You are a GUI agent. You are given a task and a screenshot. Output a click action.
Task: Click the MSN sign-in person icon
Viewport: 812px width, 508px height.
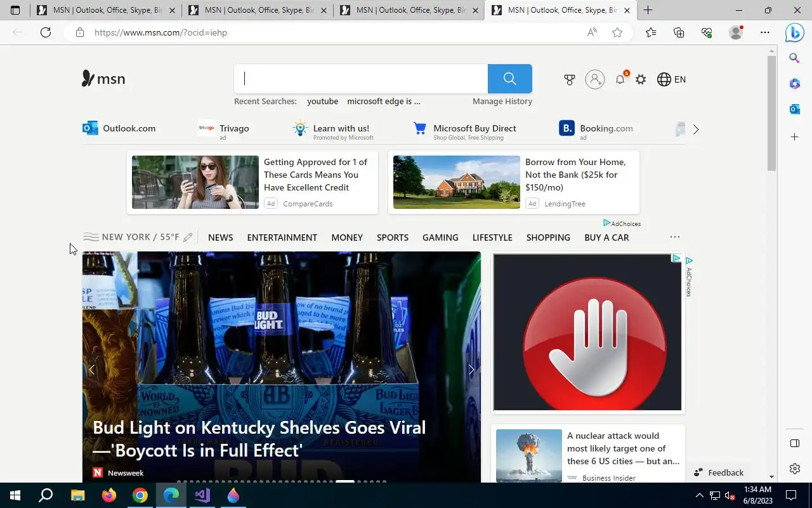coord(595,79)
